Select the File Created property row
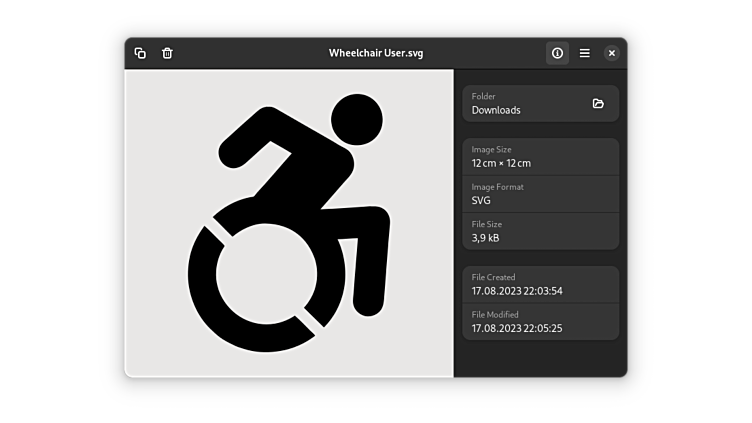752x423 pixels. (540, 285)
